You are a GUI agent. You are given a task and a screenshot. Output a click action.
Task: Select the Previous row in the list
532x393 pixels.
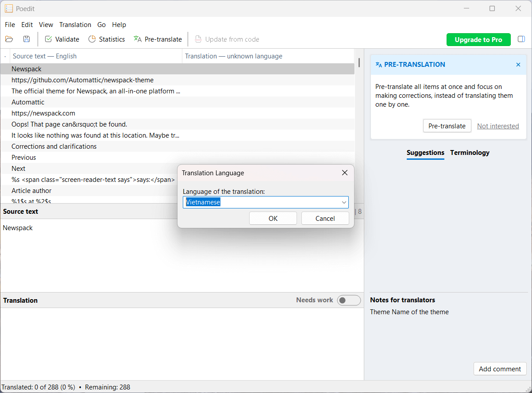click(177, 158)
